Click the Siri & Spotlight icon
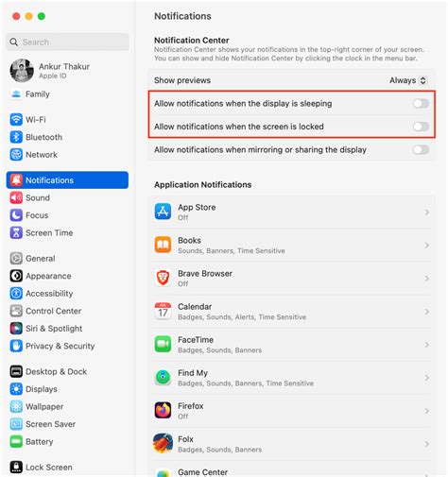 pos(16,329)
